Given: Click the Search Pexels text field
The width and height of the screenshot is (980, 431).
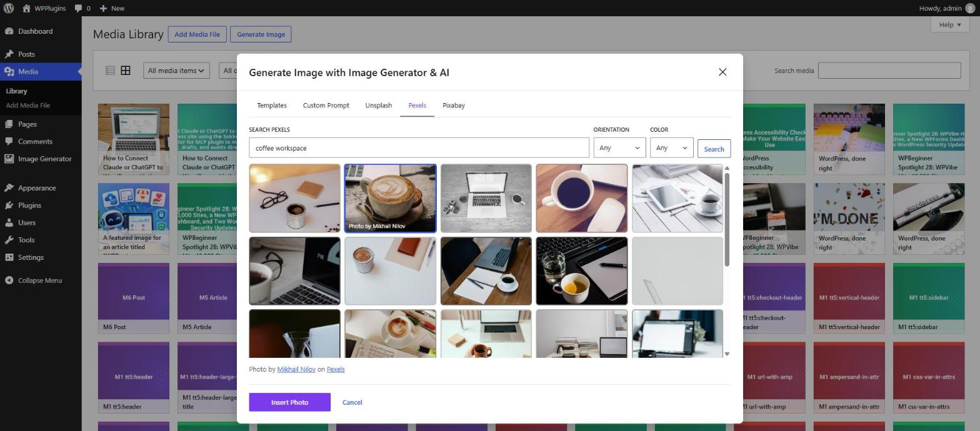Looking at the screenshot, I should click(x=419, y=148).
